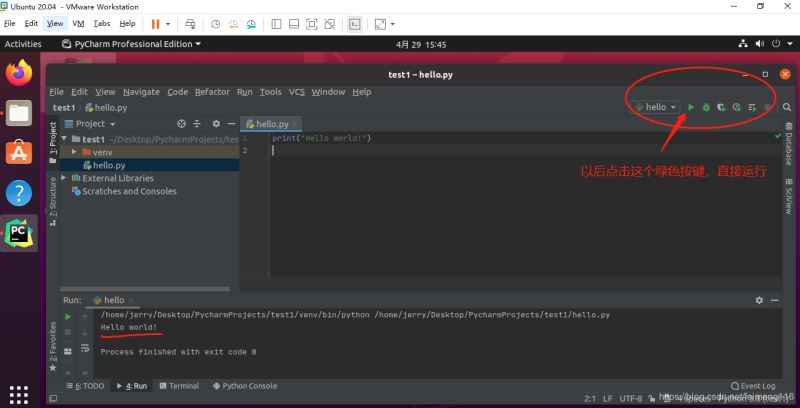The width and height of the screenshot is (800, 408).
Task: Open the VMware pause dropdown arrow
Action: pyautogui.click(x=168, y=24)
